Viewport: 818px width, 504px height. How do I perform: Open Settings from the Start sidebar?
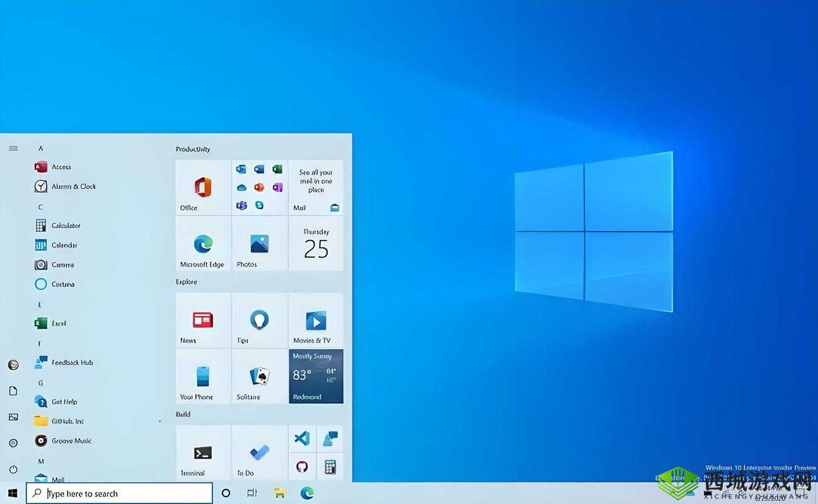coord(13,443)
